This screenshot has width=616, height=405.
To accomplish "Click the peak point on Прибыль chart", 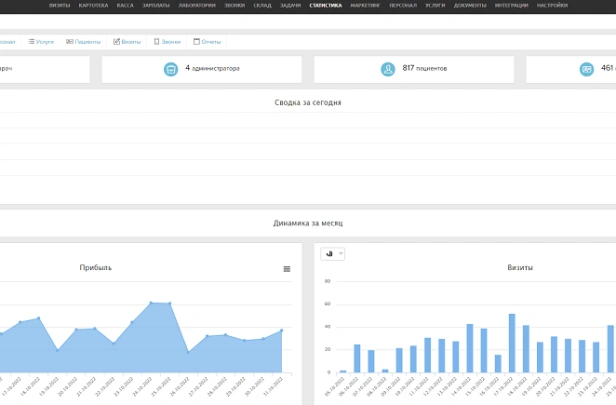I will point(151,302).
